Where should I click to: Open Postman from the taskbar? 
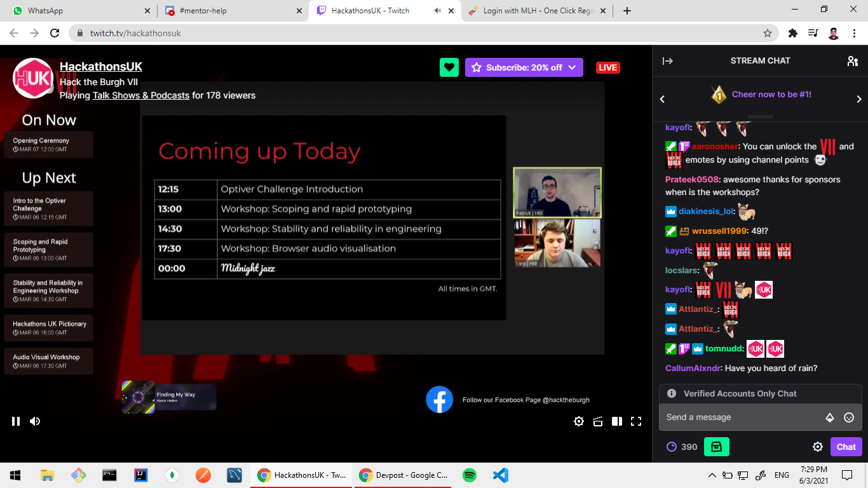pyautogui.click(x=203, y=475)
